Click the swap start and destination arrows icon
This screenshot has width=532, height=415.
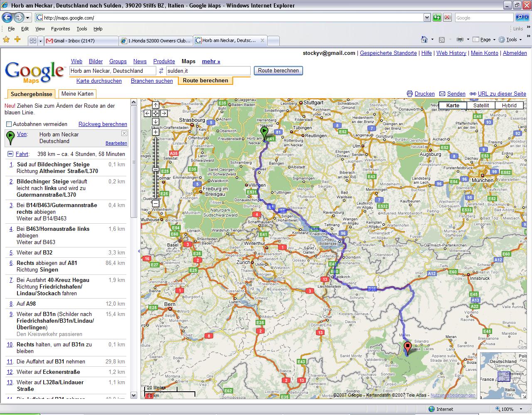161,71
